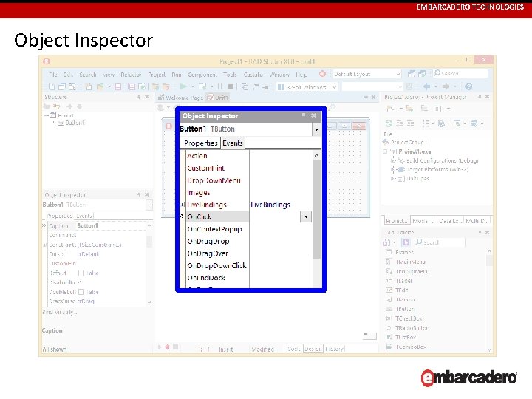Open the dropdown arrow beside Run button
Screen dimensions: 532x399
pyautogui.click(x=192, y=86)
